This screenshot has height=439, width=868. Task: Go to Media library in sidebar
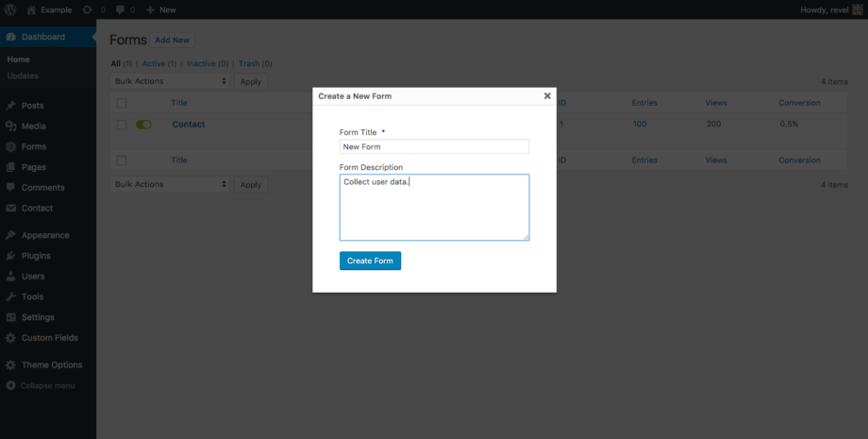[33, 127]
